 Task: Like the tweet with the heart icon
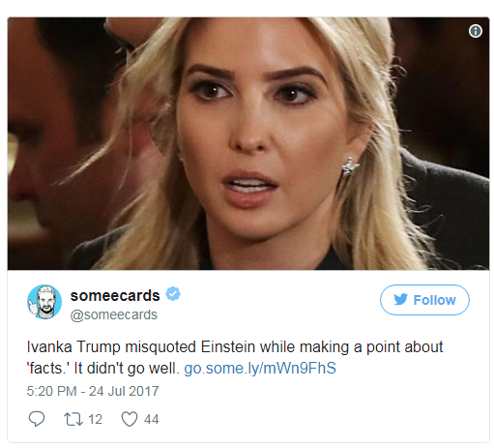tap(130, 419)
